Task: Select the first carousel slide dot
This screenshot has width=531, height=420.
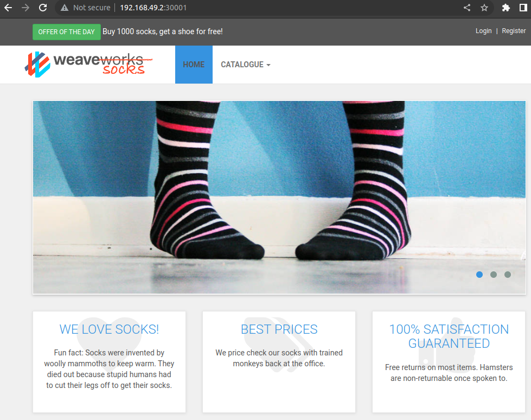Action: [479, 275]
